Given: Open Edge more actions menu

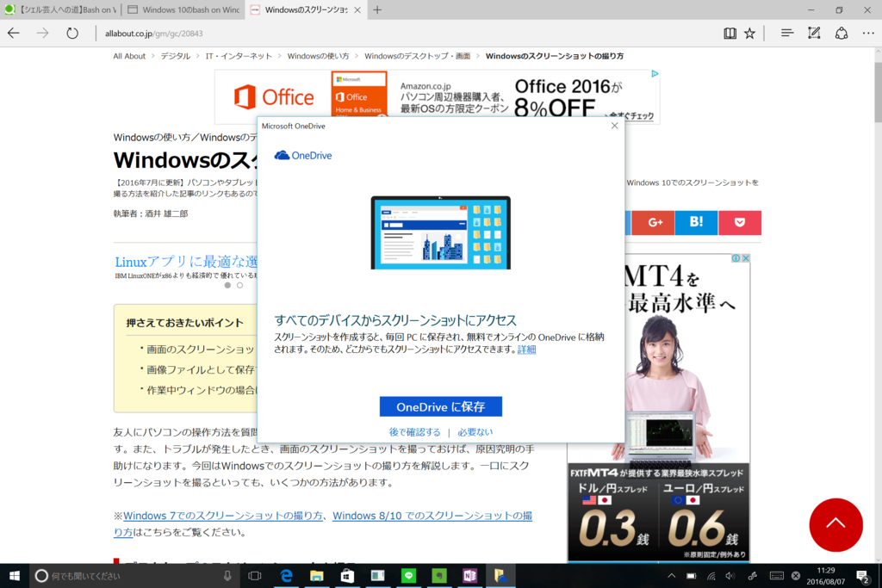Looking at the screenshot, I should click(x=868, y=34).
